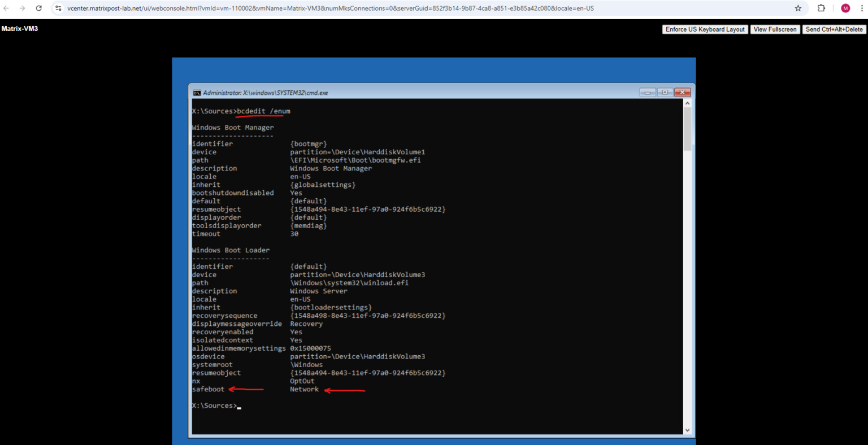Viewport: 868px width, 445px height.
Task: Maximize the cmd.exe console window
Action: (x=665, y=92)
